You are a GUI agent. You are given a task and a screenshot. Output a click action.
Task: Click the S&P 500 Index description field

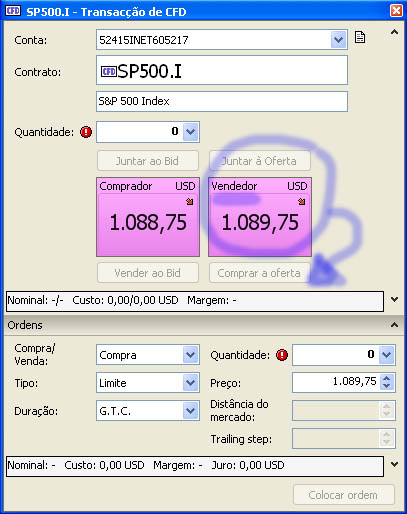[x=222, y=101]
